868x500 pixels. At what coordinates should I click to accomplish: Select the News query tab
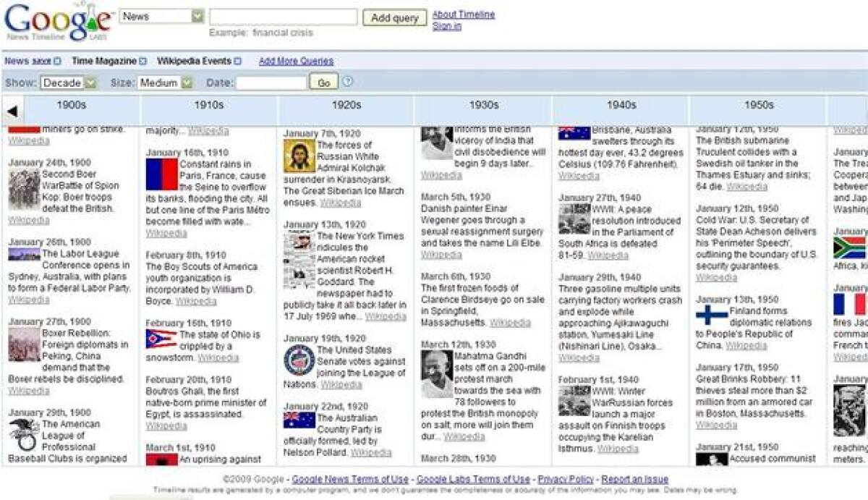[16, 62]
